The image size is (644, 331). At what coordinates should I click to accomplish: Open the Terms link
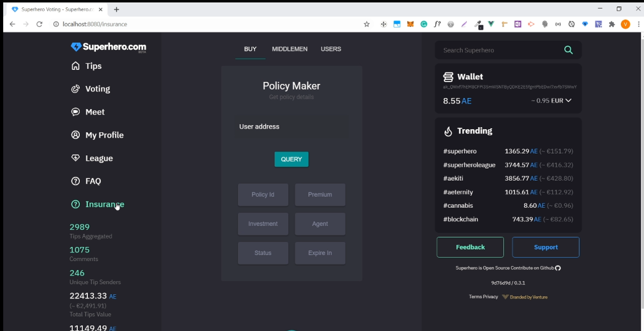click(x=475, y=297)
